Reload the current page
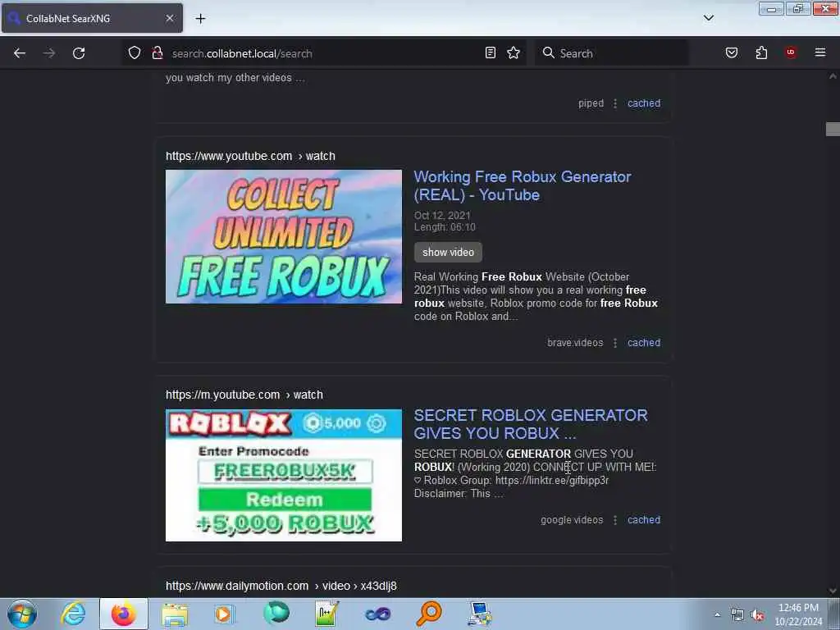The height and width of the screenshot is (630, 840). (79, 53)
